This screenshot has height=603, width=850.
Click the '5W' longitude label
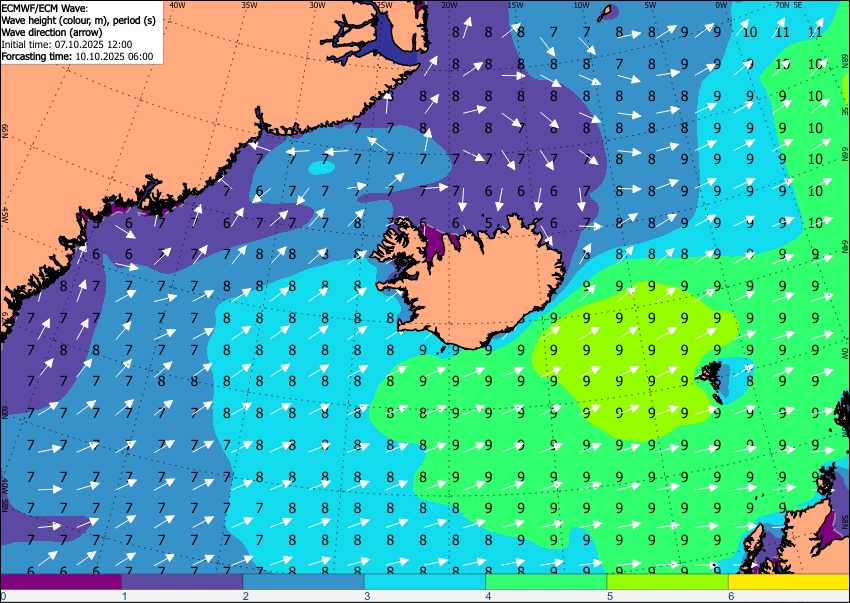coord(651,5)
